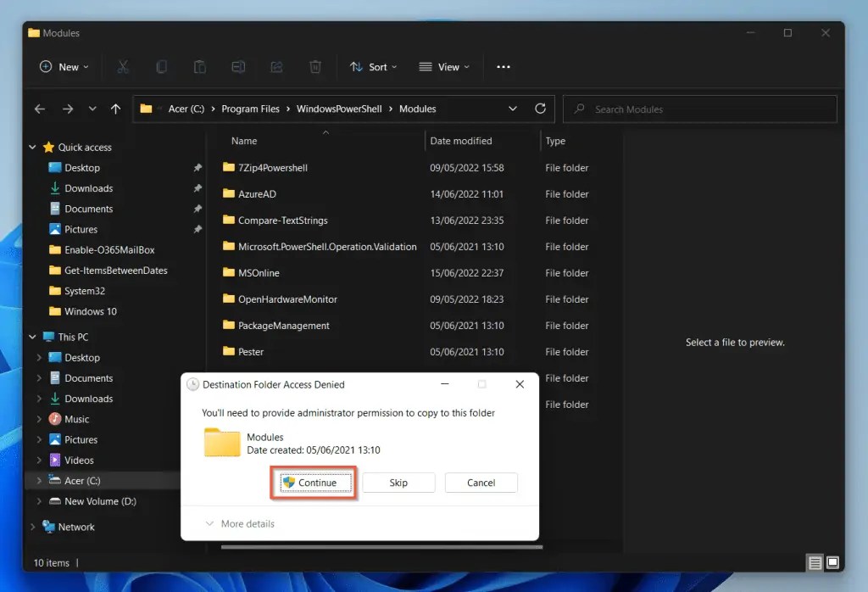The image size is (868, 592).
Task: Open the Sort dropdown
Action: (373, 67)
